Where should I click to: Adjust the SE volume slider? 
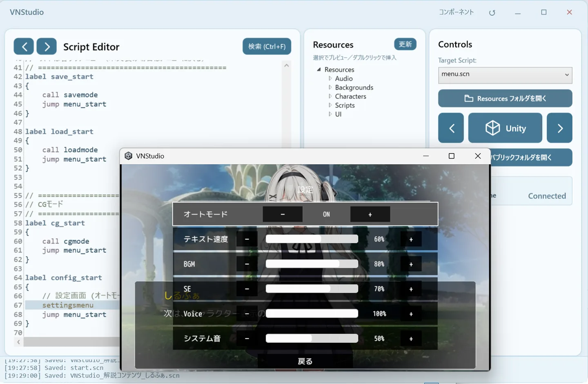[312, 289]
